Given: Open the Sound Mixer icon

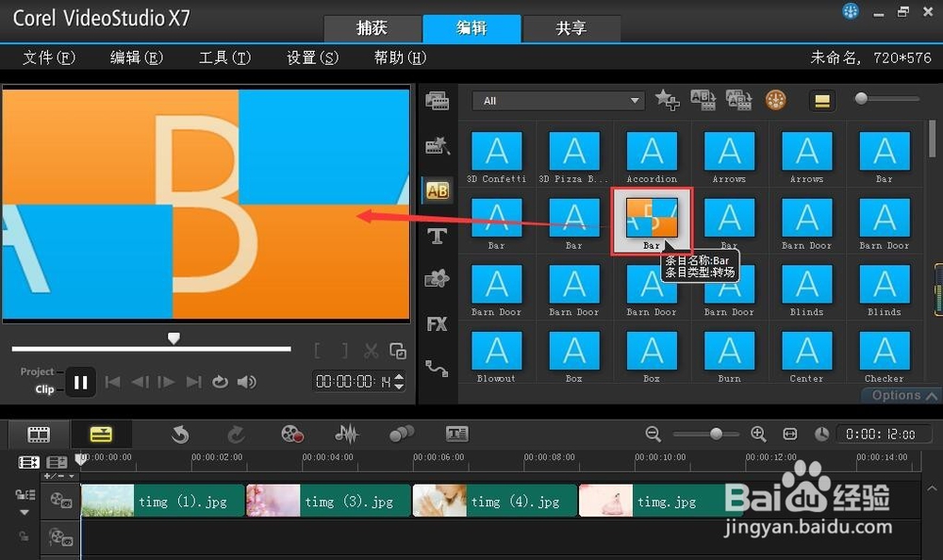Looking at the screenshot, I should click(346, 434).
